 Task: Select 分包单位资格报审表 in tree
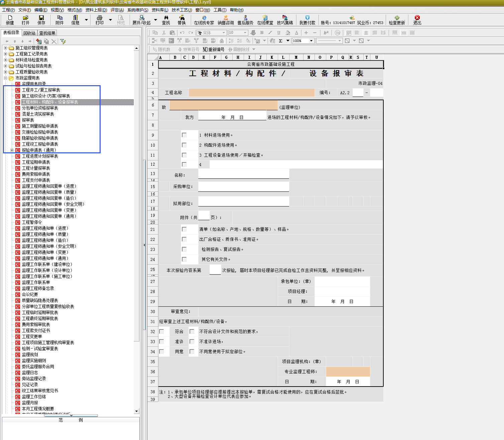40,108
